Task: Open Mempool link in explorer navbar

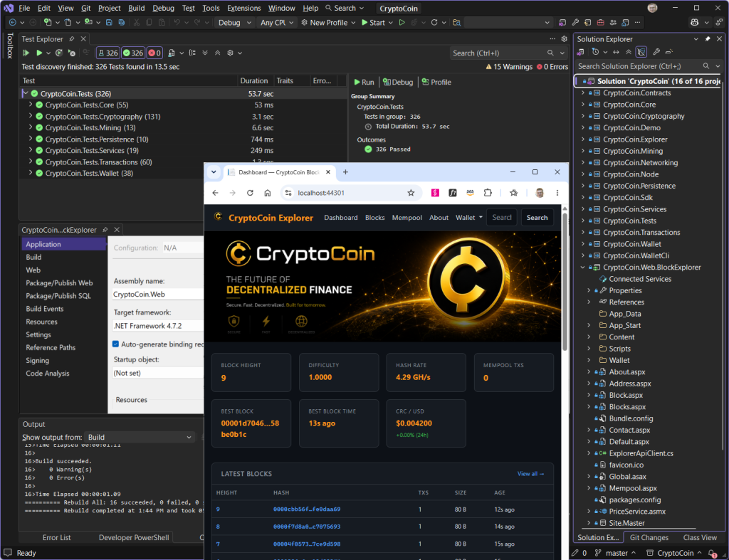Action: 407,218
